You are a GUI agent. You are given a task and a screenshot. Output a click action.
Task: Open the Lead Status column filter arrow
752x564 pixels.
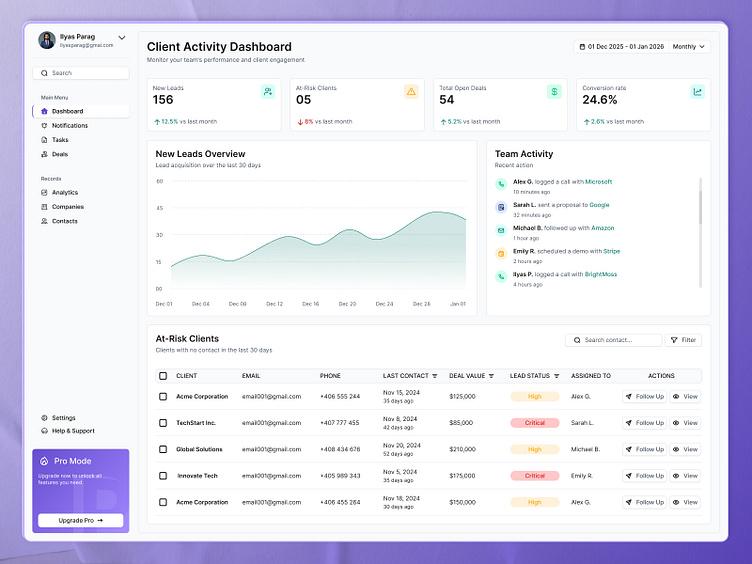[x=556, y=376]
